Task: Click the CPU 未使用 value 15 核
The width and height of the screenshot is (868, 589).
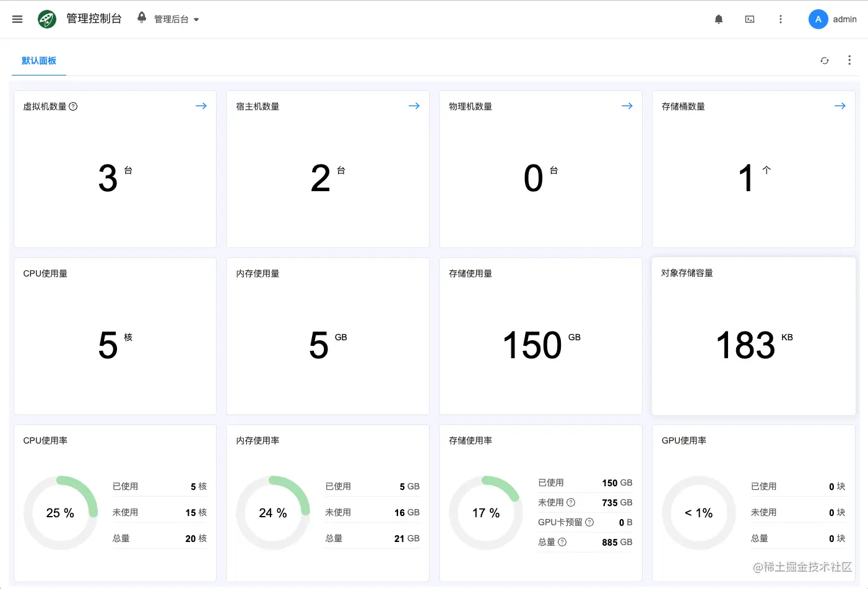Action: [x=196, y=512]
